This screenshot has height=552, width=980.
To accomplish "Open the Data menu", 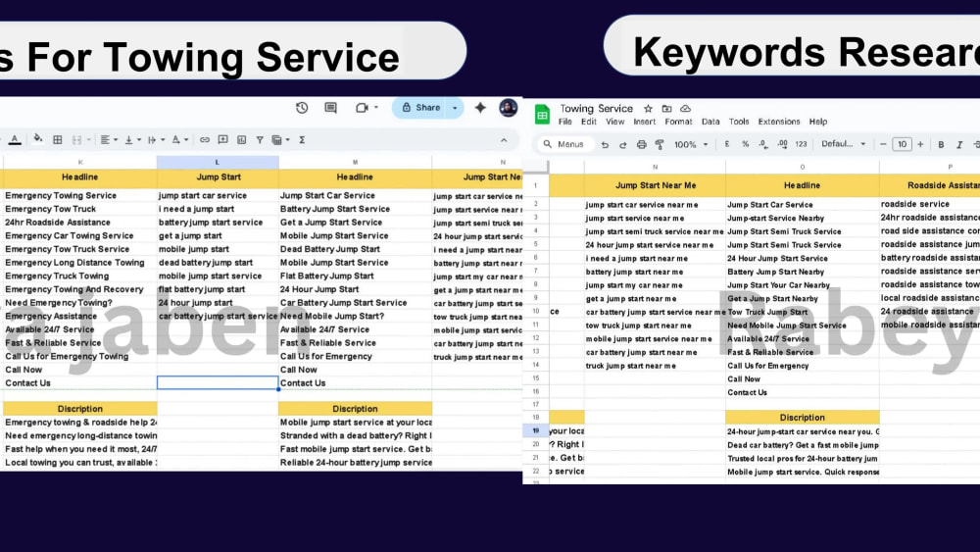I will 710,122.
